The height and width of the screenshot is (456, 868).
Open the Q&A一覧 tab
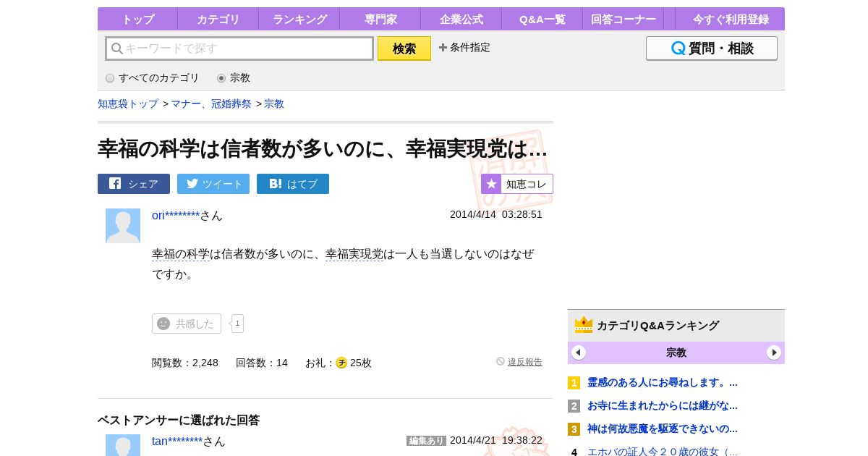click(542, 20)
